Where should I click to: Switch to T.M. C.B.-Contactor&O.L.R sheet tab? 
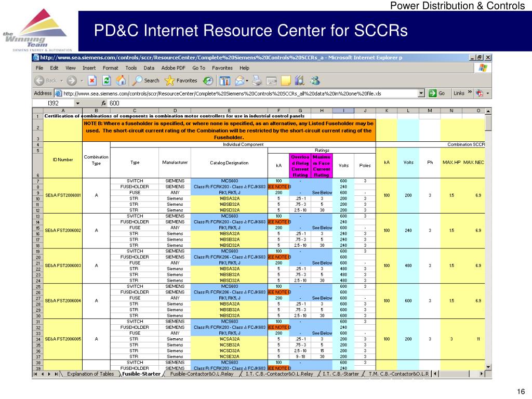click(398, 374)
